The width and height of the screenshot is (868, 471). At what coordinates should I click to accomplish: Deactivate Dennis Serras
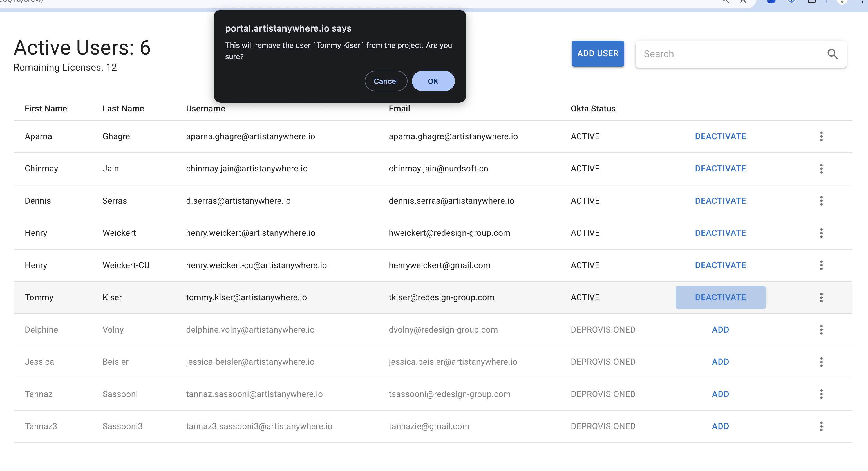click(721, 201)
